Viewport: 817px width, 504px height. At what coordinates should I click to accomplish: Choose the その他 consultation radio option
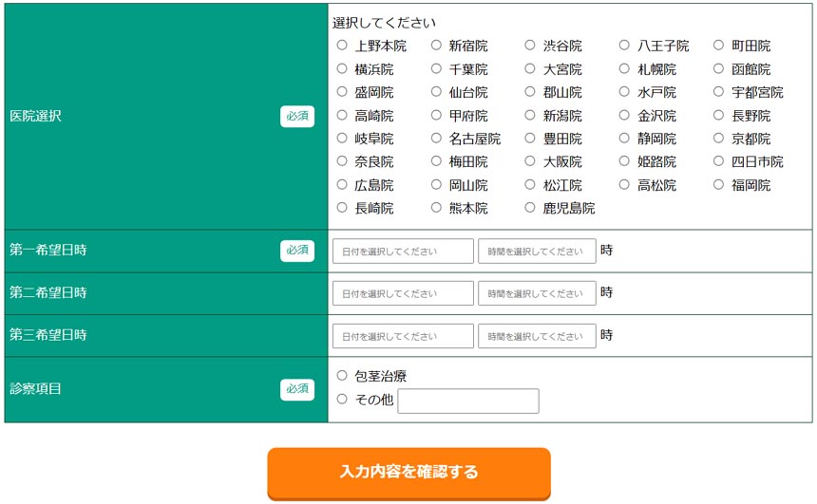(342, 400)
